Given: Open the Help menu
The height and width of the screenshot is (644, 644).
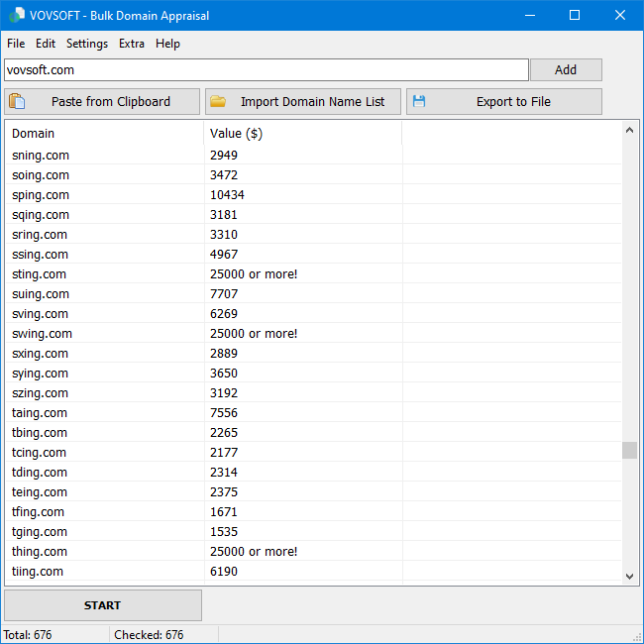Looking at the screenshot, I should [x=167, y=44].
